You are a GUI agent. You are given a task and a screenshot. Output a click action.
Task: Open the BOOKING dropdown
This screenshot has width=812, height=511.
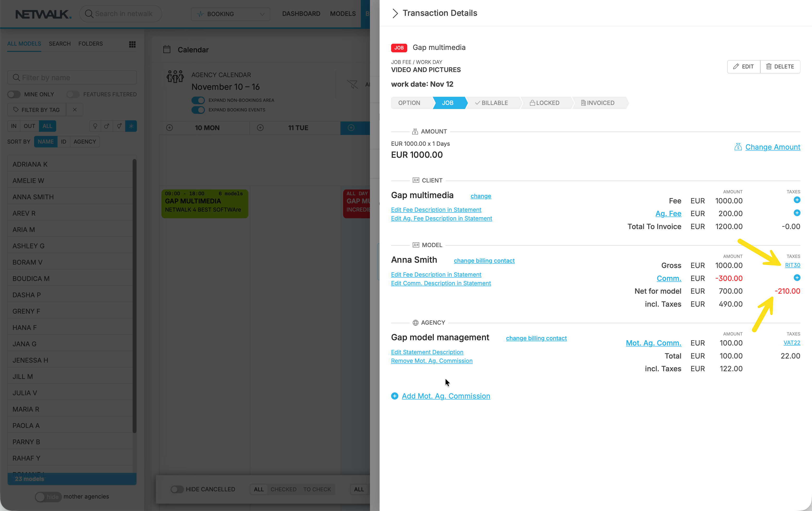(x=230, y=14)
